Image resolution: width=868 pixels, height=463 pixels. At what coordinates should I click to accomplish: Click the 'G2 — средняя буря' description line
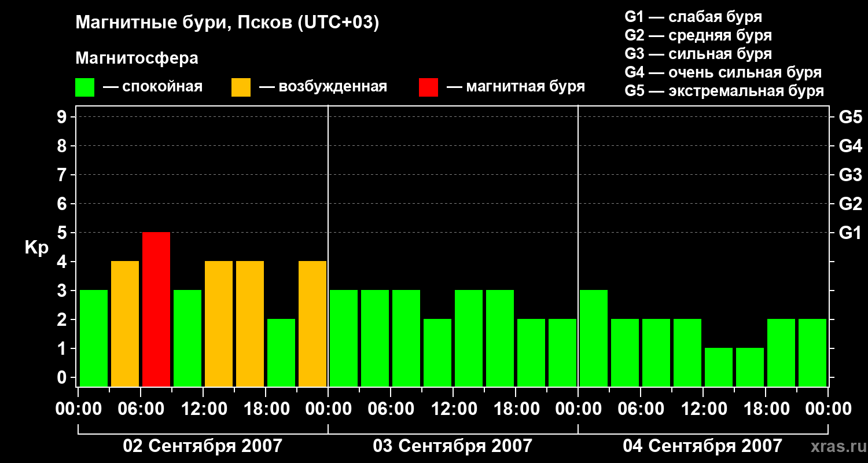pos(698,35)
